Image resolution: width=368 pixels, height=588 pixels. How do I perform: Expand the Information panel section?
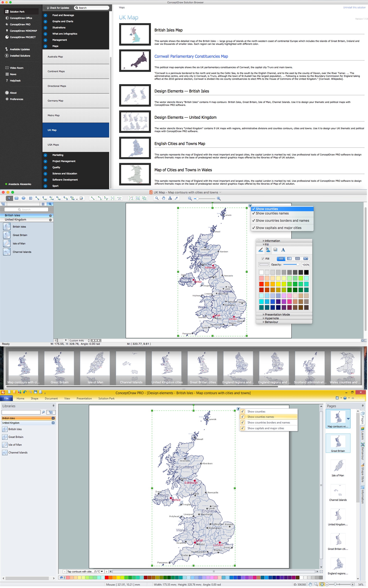coord(263,241)
